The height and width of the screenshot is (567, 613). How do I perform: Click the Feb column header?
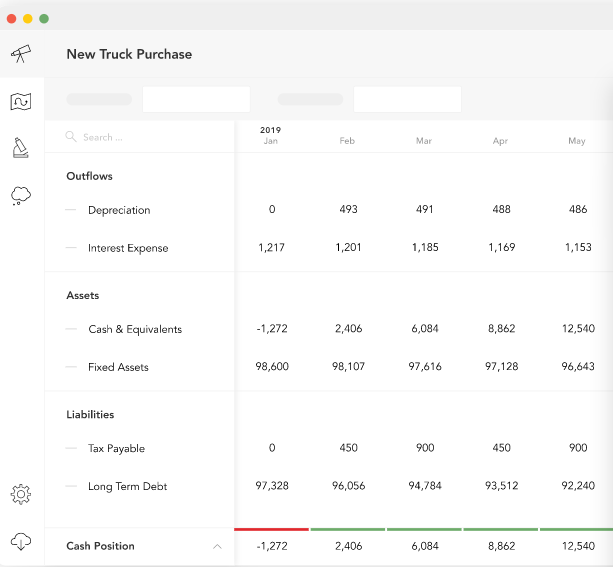click(347, 141)
